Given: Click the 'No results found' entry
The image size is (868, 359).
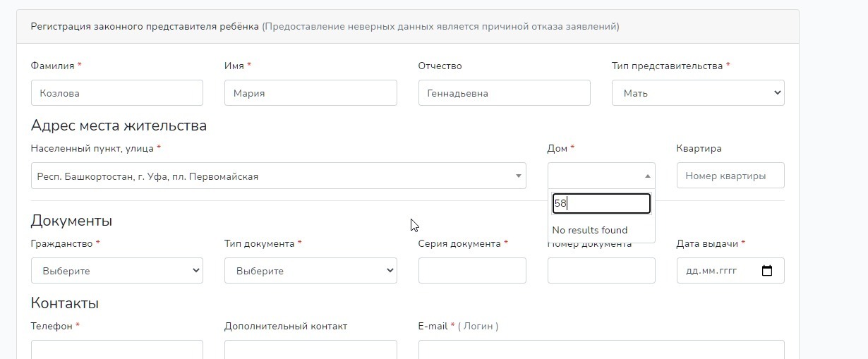Looking at the screenshot, I should pos(590,230).
